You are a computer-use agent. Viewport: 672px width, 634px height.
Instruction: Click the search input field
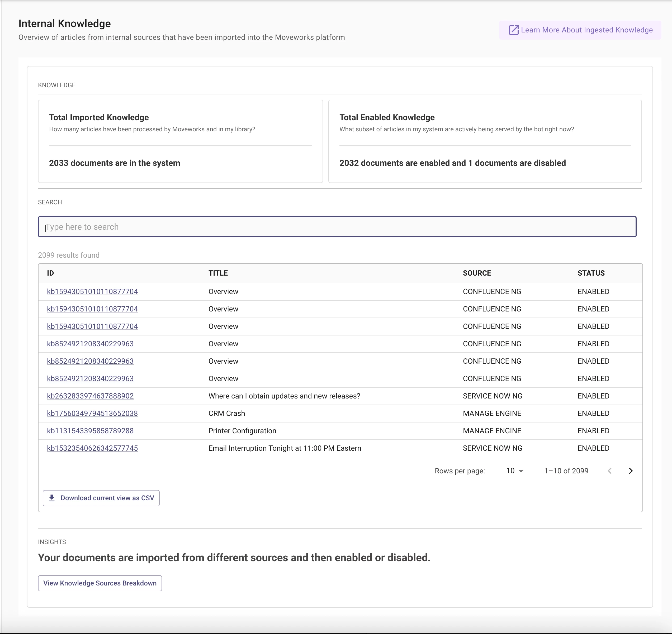click(337, 227)
